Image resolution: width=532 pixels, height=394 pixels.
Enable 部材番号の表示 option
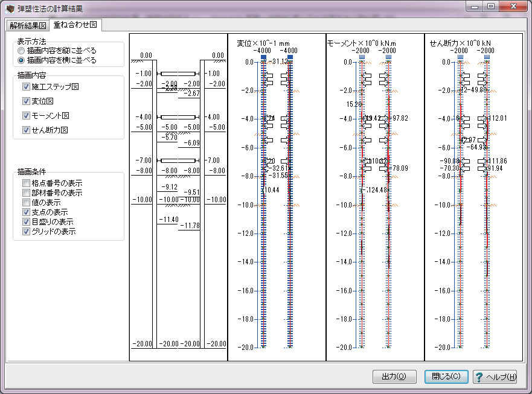[x=26, y=193]
